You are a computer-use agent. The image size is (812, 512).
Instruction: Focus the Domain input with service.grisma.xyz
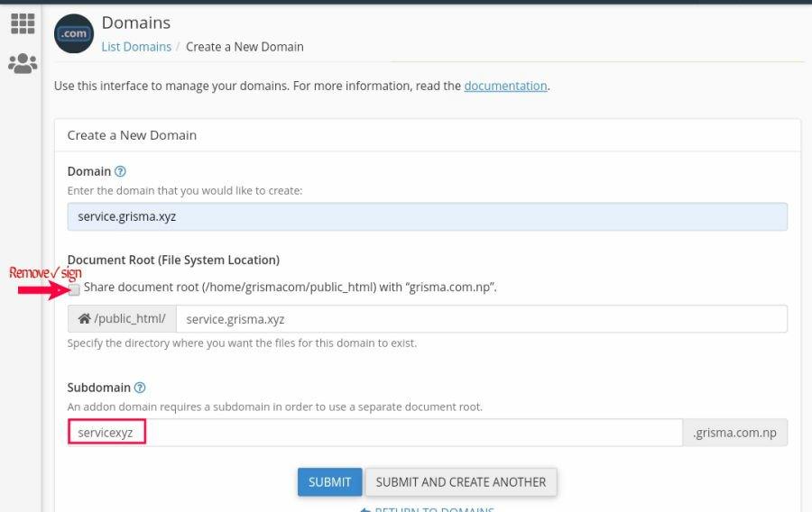coord(428,216)
